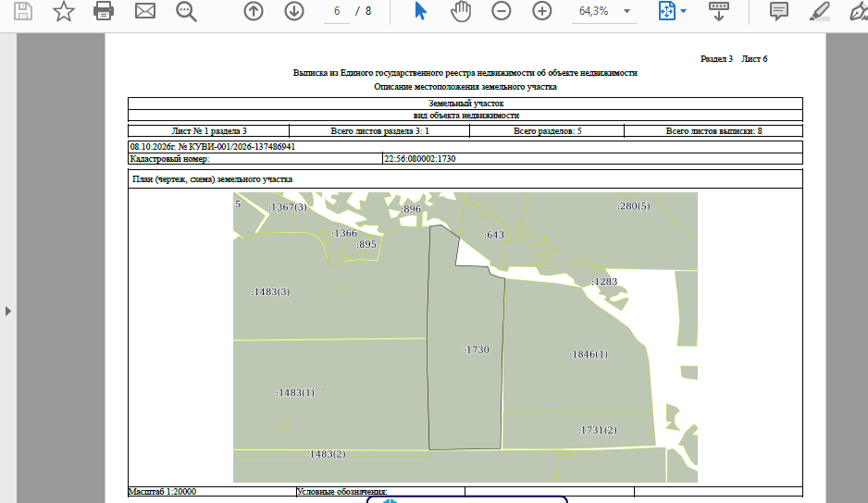Click 'План (чертеж, схема) земельного участка' text
The width and height of the screenshot is (868, 503).
click(x=213, y=179)
